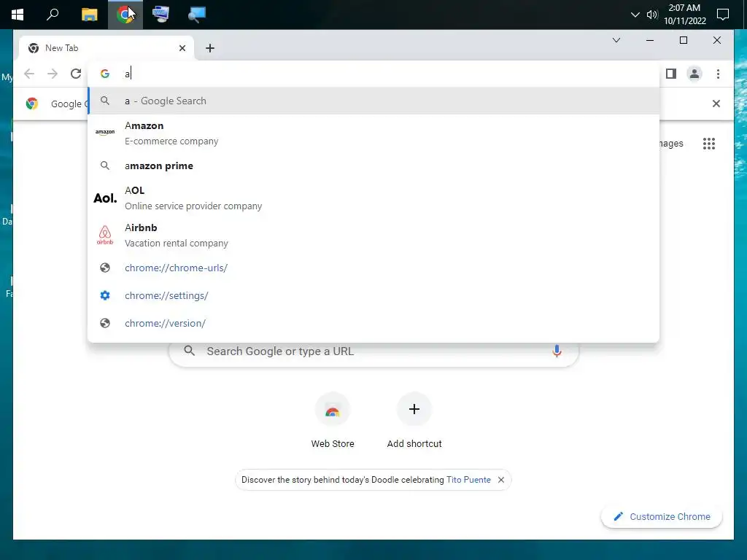Follow the Tito Puente Doodle link
The image size is (747, 560).
coord(468,480)
